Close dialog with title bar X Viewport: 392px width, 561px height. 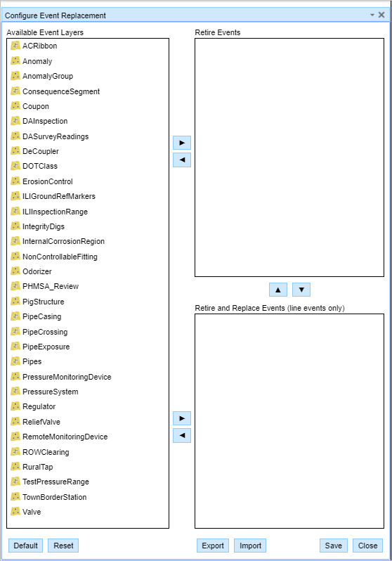381,15
